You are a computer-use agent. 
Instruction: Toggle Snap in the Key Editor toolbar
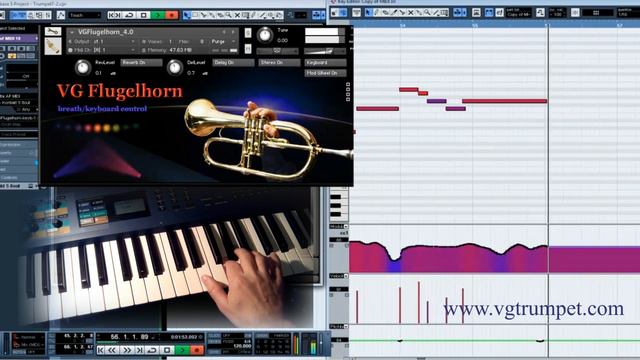tap(575, 13)
